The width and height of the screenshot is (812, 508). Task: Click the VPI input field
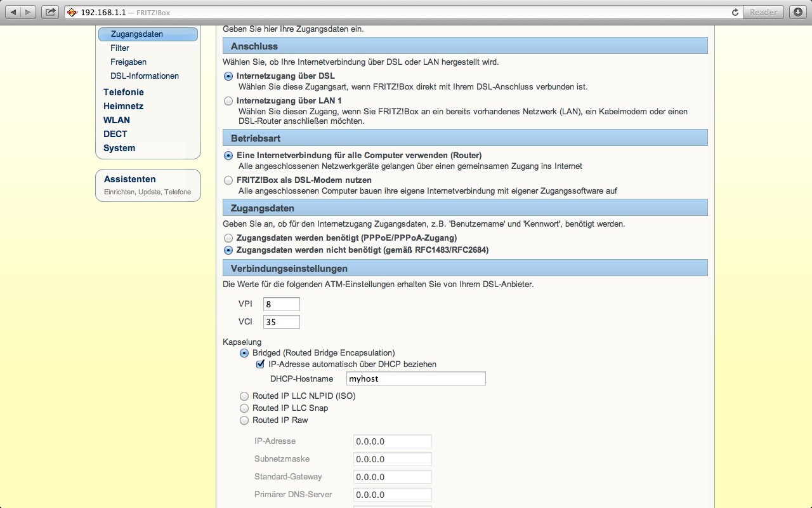[281, 304]
